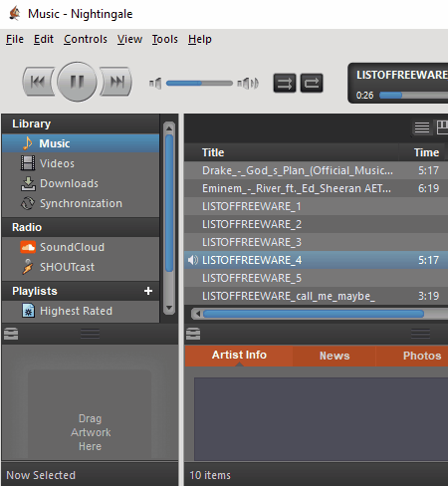Seek in the track progress bar
Viewport: 448px width, 486px height.
point(413,96)
